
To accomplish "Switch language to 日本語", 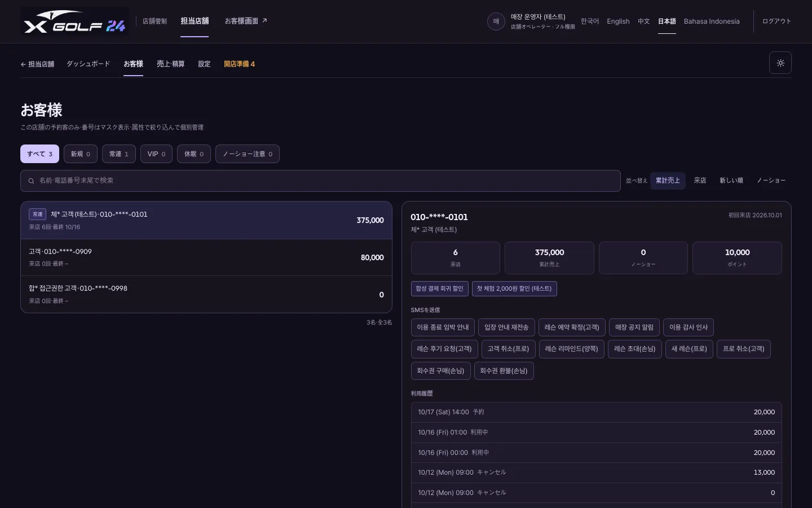I will 667,21.
